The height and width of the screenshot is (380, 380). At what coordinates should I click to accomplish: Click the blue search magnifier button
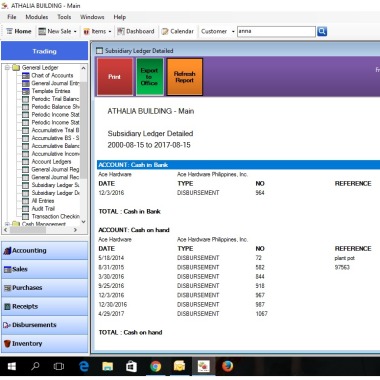322,31
